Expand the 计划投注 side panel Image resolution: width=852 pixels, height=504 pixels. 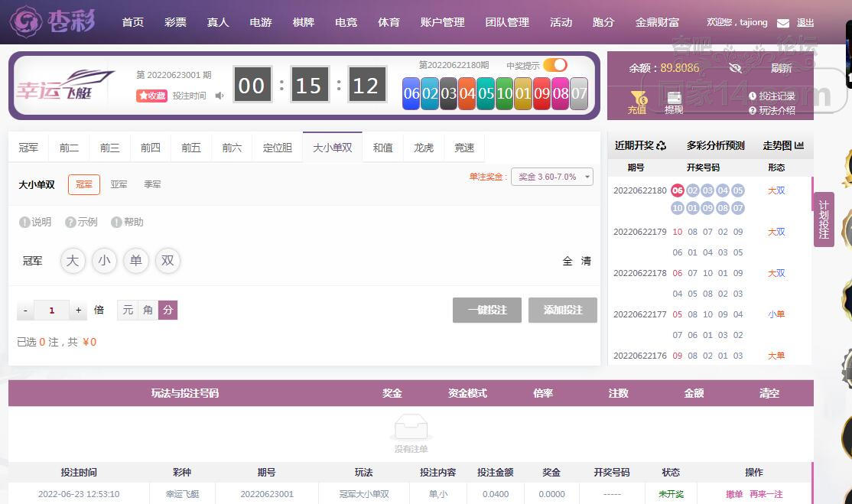click(824, 219)
